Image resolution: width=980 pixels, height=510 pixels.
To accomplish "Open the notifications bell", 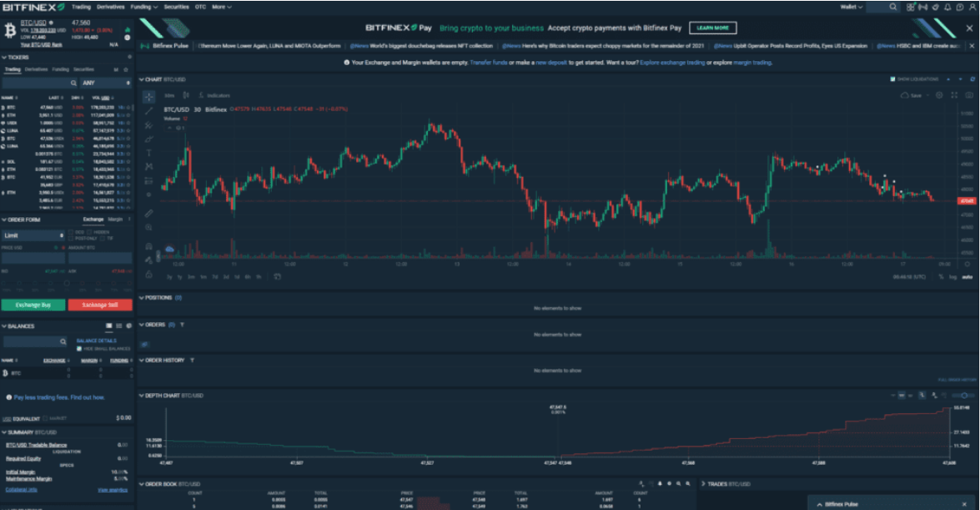I will [947, 7].
